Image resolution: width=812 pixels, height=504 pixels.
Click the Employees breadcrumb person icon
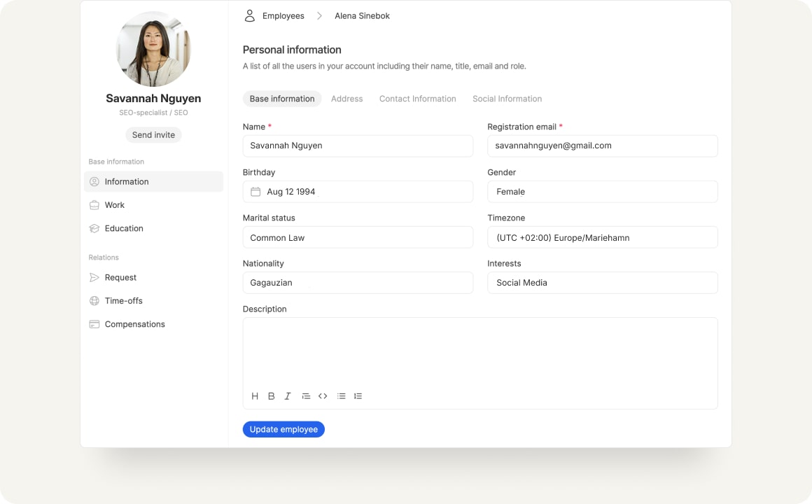(x=249, y=15)
